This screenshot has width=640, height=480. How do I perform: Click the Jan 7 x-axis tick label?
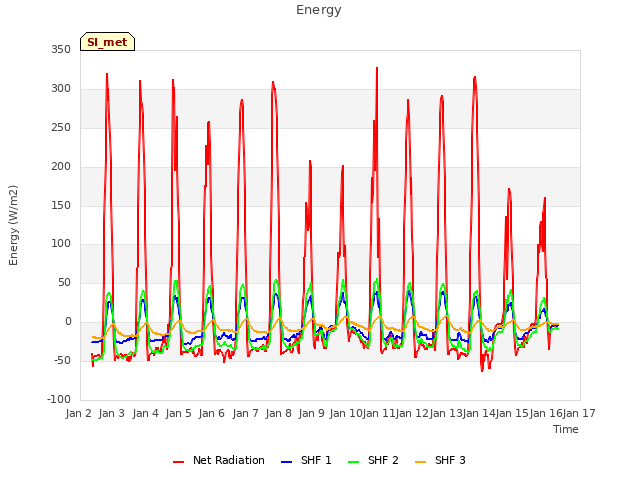point(246,413)
